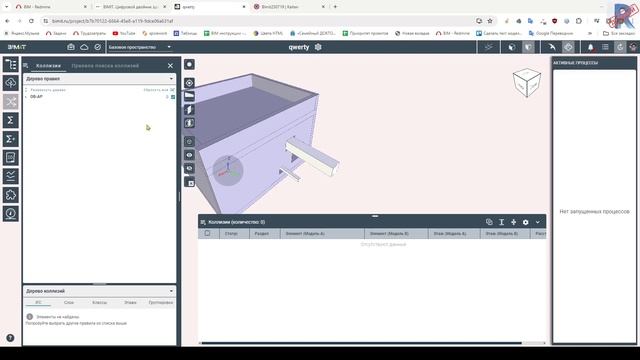Open the cloud upload sidebar icon

pyautogui.click(x=11, y=83)
